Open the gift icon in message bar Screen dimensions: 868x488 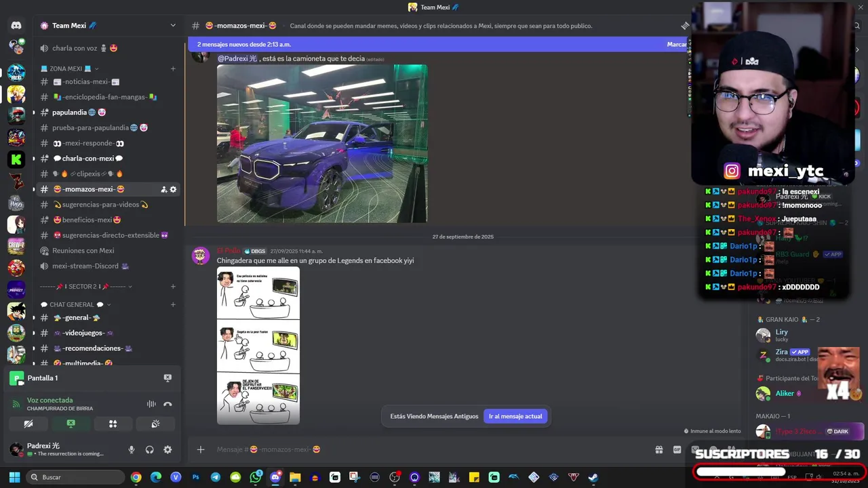[x=658, y=449]
